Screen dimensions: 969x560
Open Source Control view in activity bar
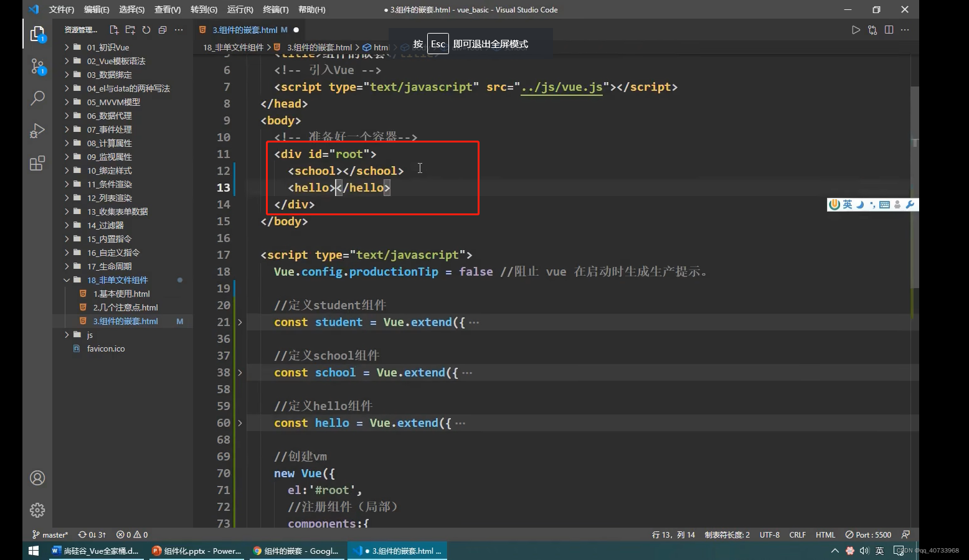37,67
